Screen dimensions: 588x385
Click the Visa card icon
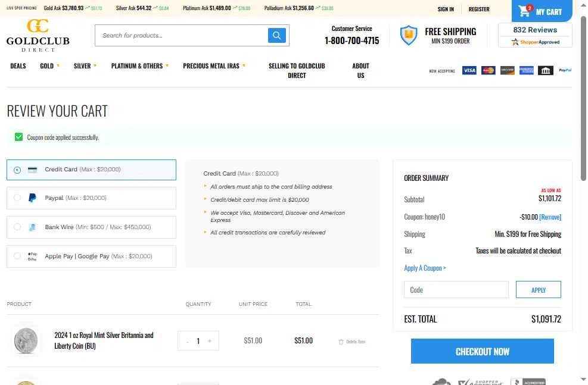469,70
